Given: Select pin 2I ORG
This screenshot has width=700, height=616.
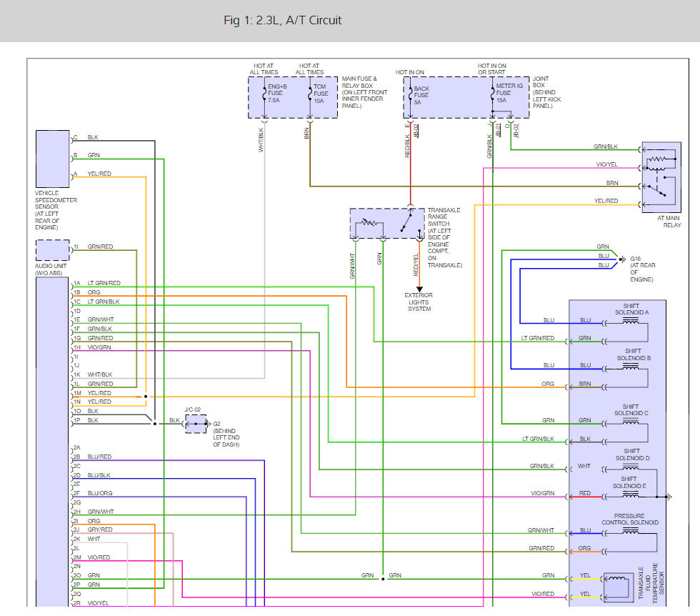Looking at the screenshot, I should pyautogui.click(x=87, y=521).
